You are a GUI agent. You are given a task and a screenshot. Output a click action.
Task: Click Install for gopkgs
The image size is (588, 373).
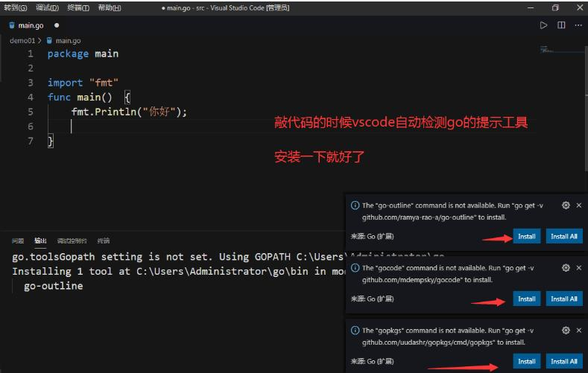(526, 361)
